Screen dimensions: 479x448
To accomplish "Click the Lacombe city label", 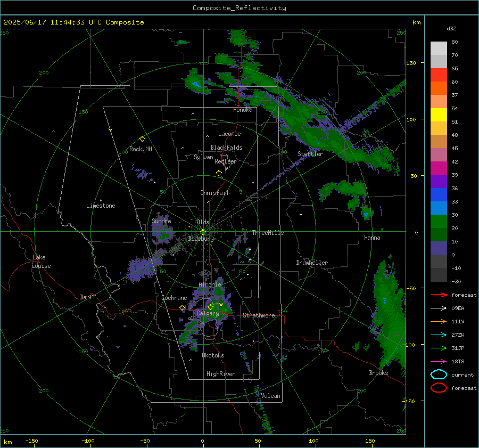I will [x=229, y=134].
